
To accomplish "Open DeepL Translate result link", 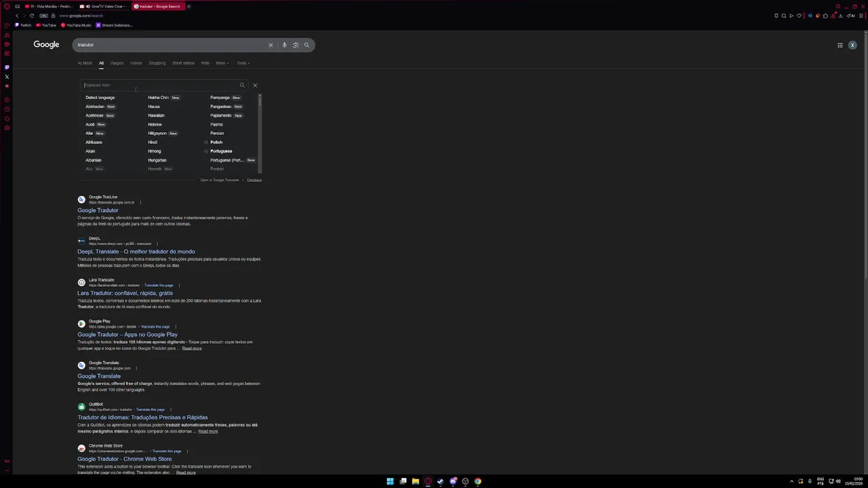I will [136, 252].
